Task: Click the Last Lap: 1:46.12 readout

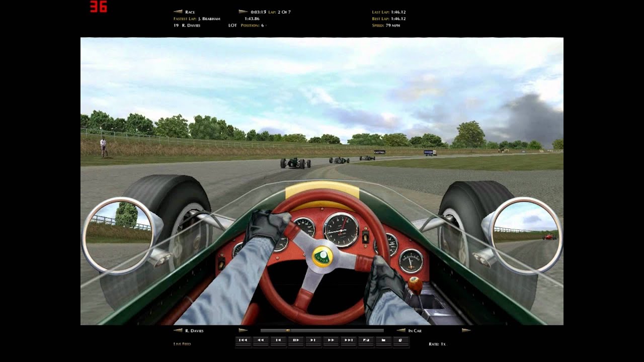Action: pos(389,12)
